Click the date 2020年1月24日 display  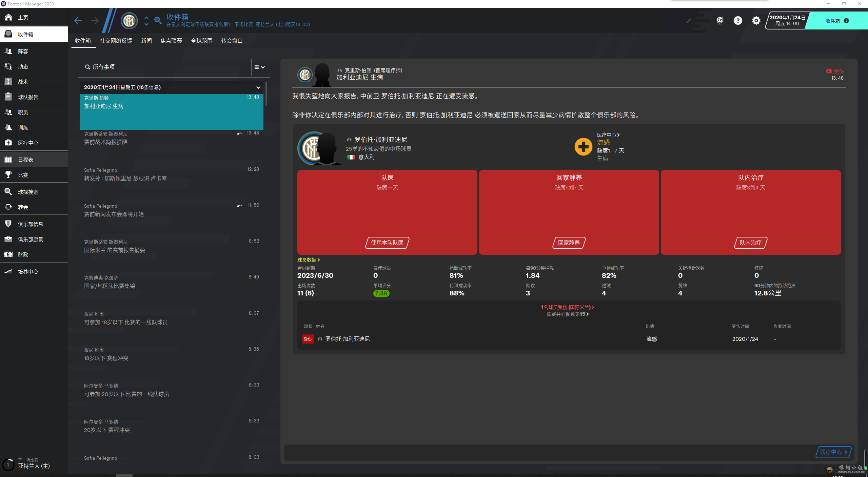787,21
